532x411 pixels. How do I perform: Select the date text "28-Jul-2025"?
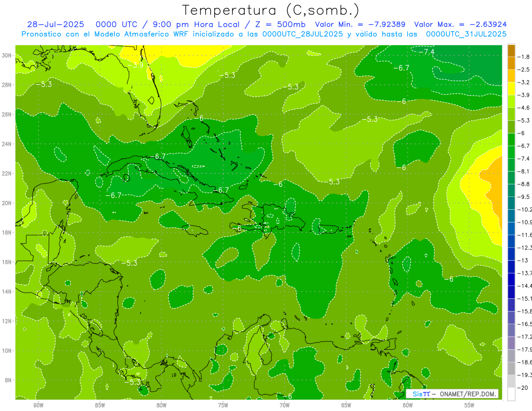coord(55,24)
